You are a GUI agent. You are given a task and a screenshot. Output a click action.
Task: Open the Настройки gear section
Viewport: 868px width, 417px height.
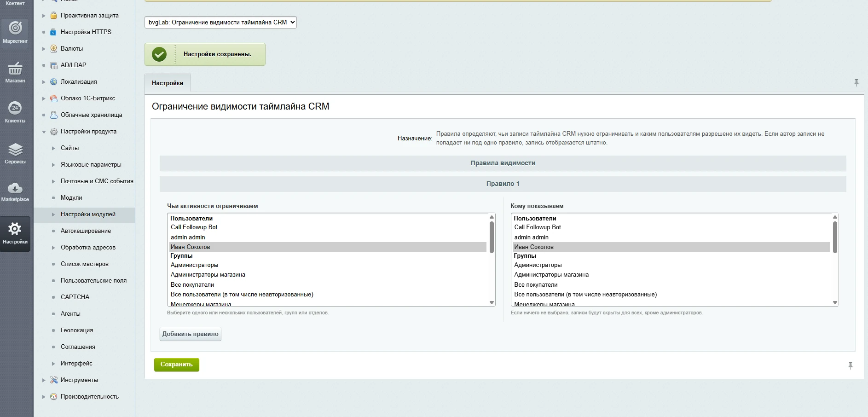[x=15, y=234]
